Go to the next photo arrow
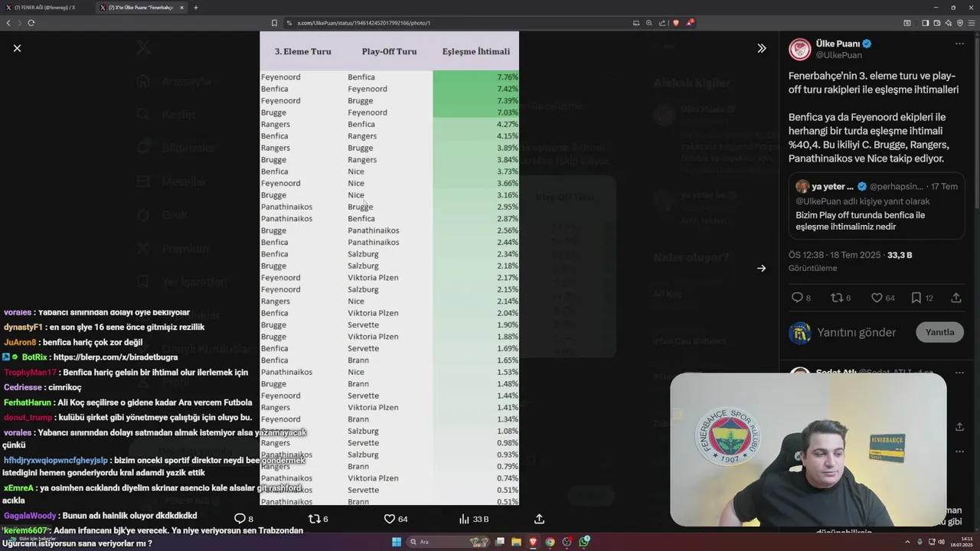 (761, 268)
